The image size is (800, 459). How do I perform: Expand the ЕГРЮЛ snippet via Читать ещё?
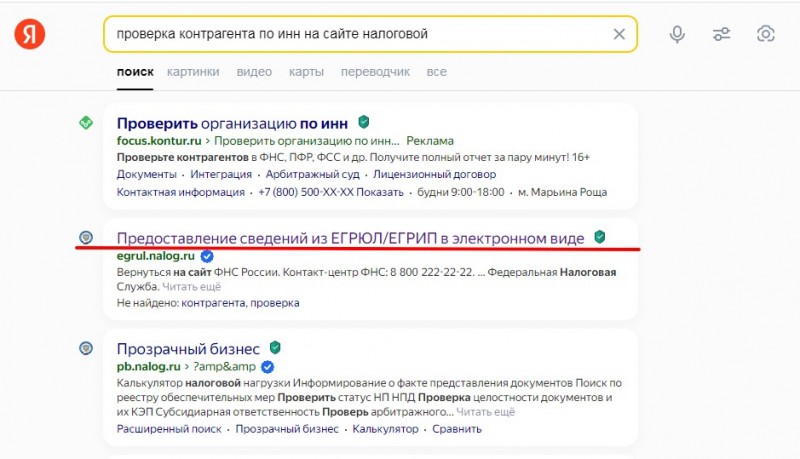click(191, 287)
